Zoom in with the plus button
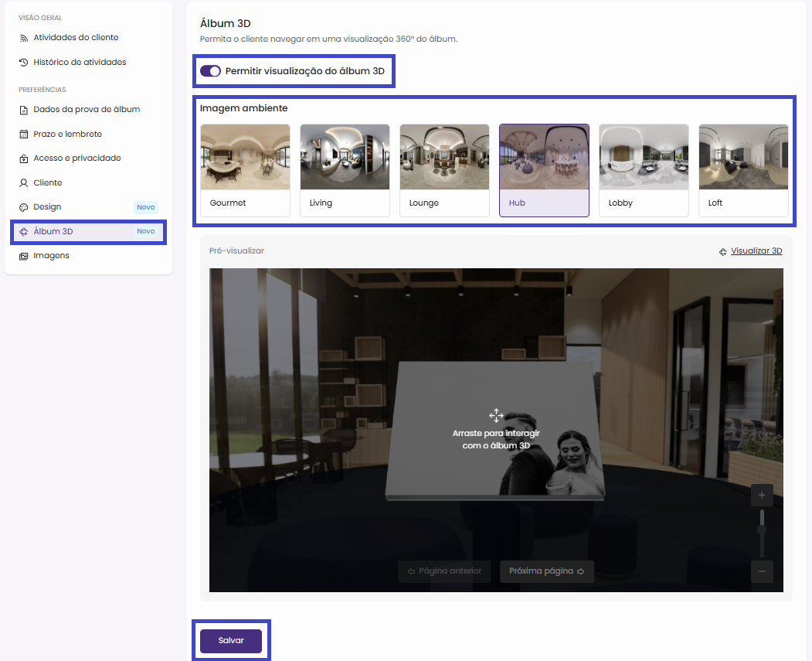 pyautogui.click(x=762, y=495)
